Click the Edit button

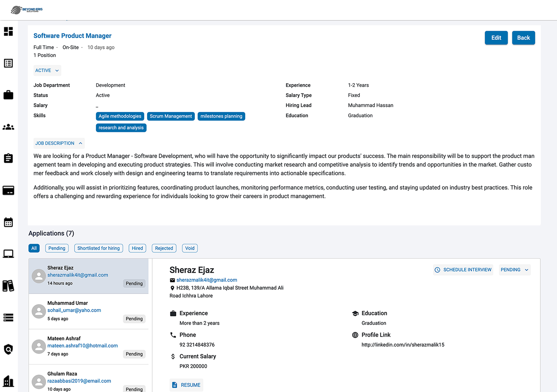tap(496, 38)
